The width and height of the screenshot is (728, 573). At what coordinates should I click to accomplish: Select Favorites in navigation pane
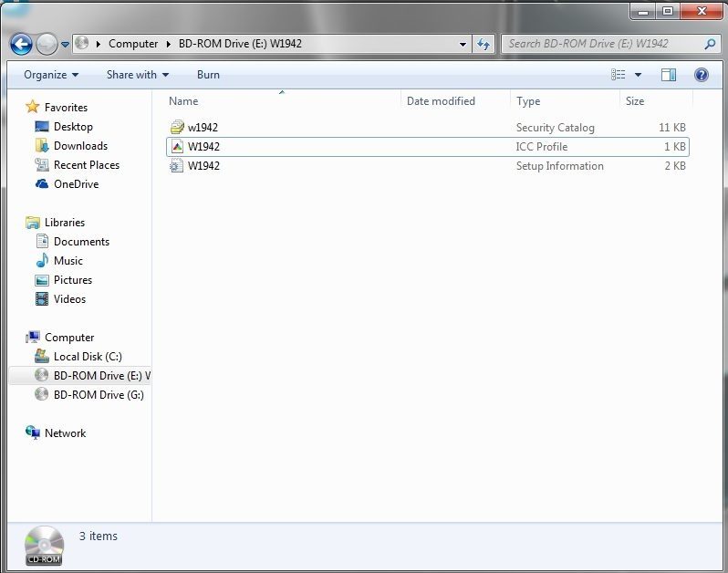(66, 108)
